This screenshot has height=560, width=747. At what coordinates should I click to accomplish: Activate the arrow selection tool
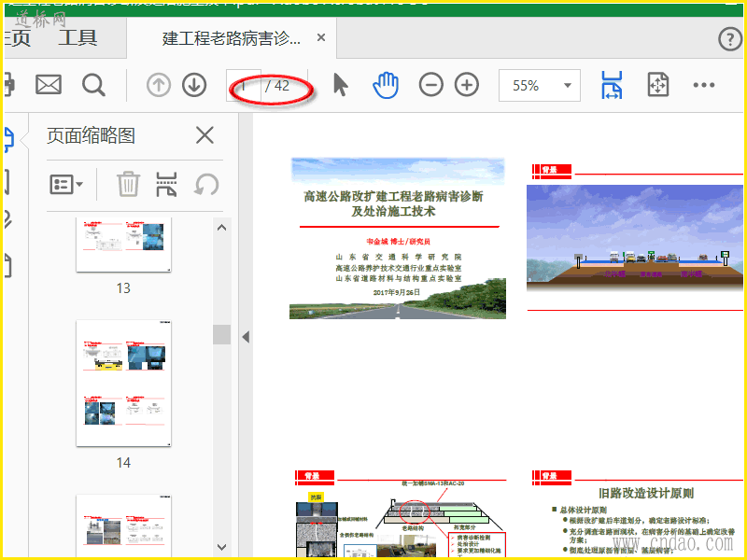pos(340,85)
